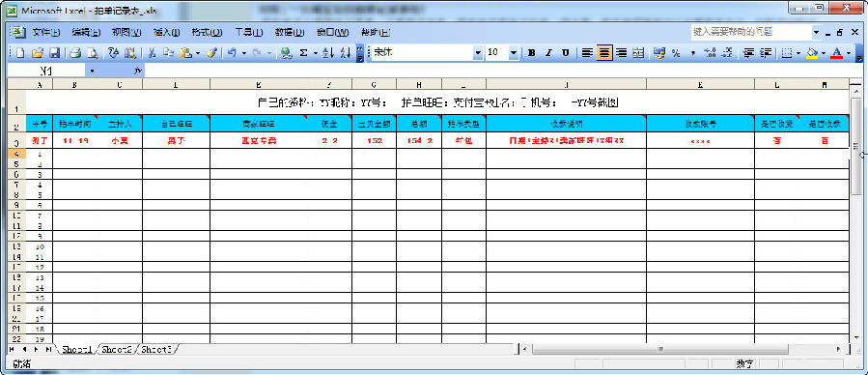Click the AutoSum sigma icon
868x375 pixels.
click(303, 53)
